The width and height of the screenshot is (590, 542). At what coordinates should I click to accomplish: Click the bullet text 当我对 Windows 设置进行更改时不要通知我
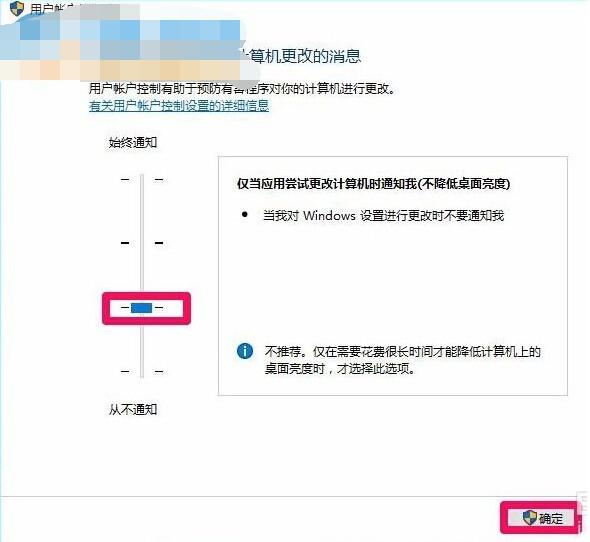click(383, 215)
